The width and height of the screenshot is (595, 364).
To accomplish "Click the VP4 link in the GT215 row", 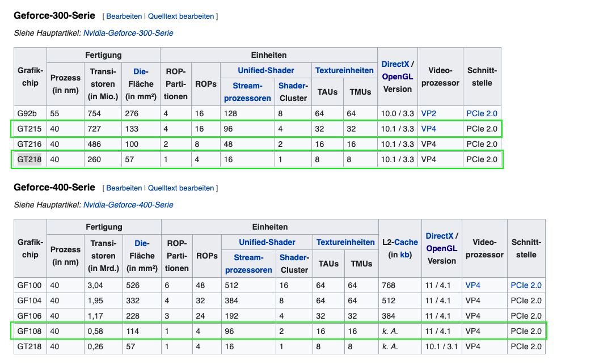I will pos(428,129).
